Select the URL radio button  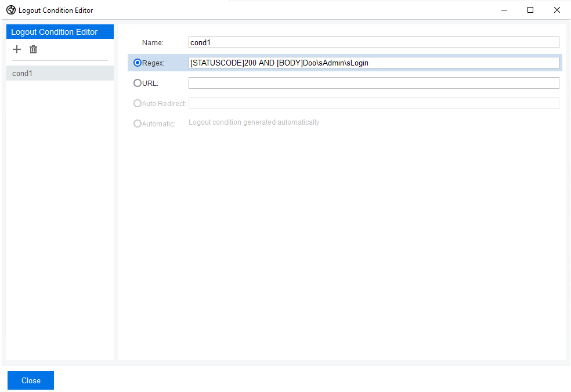coord(137,83)
